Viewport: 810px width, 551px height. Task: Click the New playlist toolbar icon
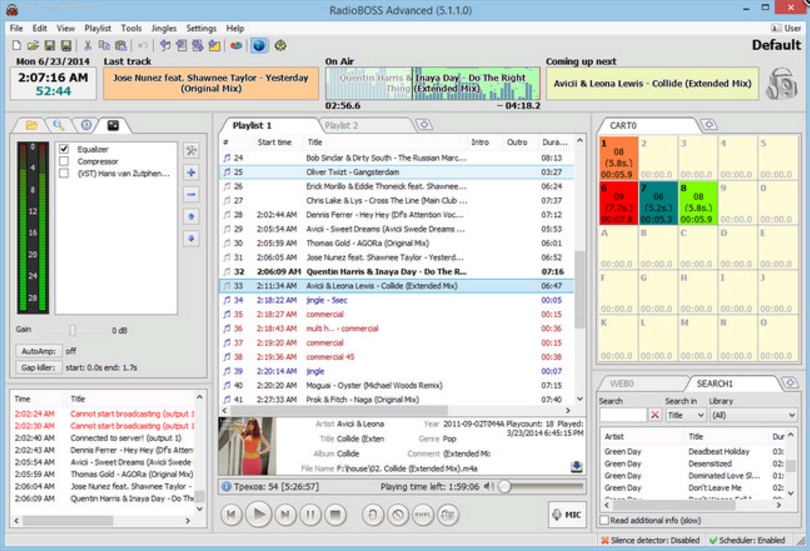pyautogui.click(x=17, y=45)
